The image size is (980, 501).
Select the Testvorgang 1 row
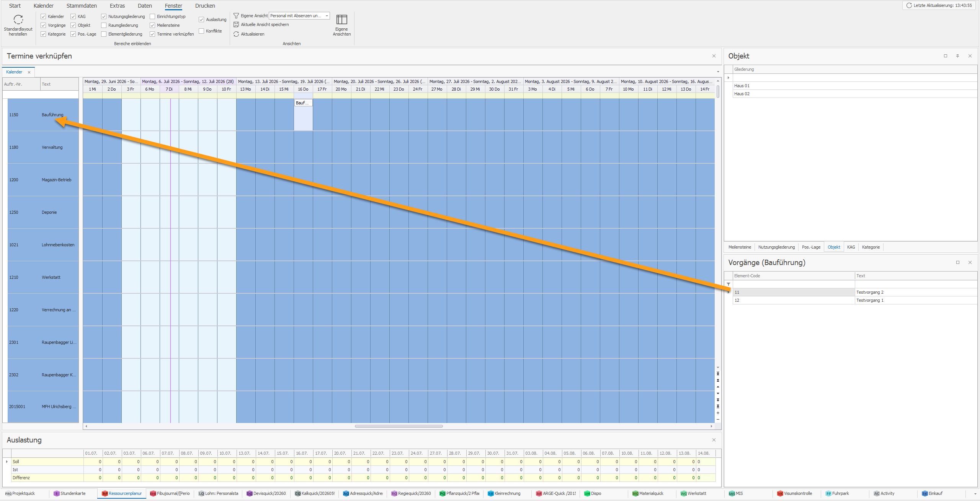click(x=855, y=300)
